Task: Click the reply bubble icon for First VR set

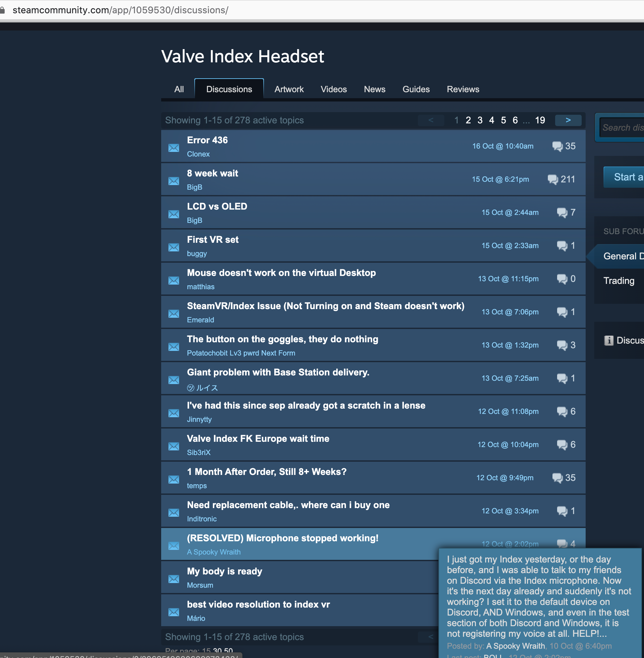Action: (562, 246)
